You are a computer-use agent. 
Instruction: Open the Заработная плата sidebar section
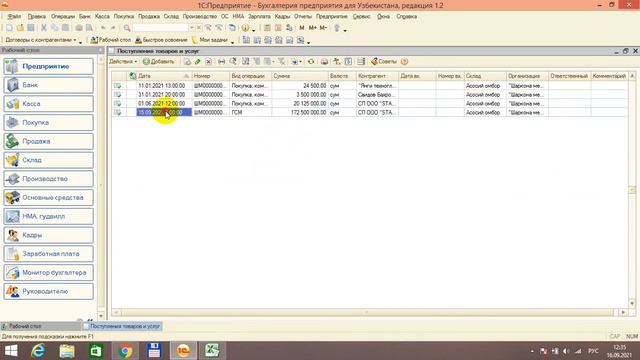click(x=49, y=254)
